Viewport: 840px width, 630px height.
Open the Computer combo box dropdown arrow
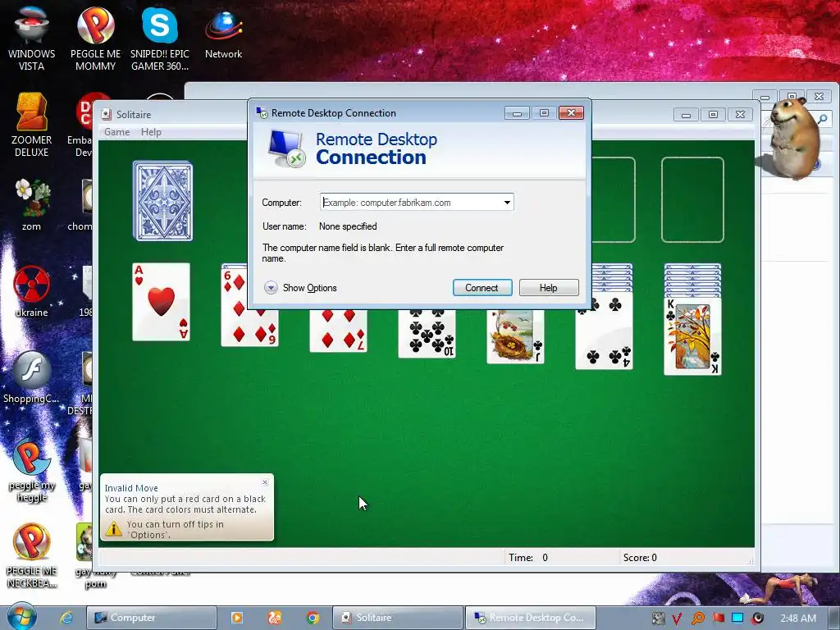click(x=507, y=203)
